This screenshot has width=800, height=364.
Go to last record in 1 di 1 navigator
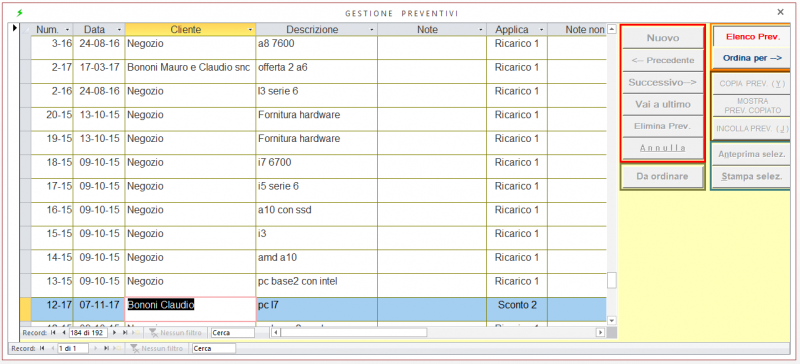click(106, 349)
